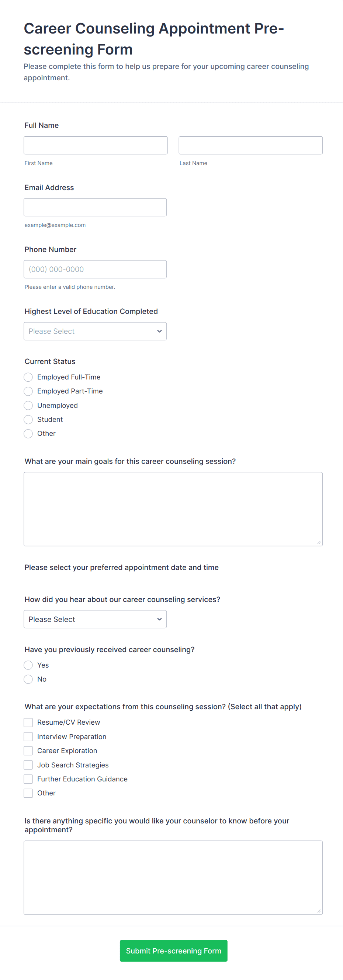343x980 pixels.
Task: Focus the Email Address text box
Action: pos(95,207)
